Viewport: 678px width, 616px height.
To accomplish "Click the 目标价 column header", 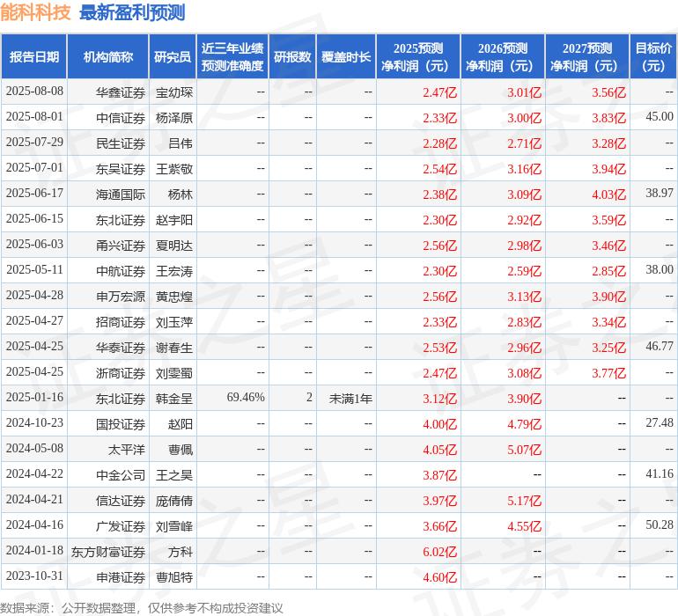I will (x=653, y=56).
